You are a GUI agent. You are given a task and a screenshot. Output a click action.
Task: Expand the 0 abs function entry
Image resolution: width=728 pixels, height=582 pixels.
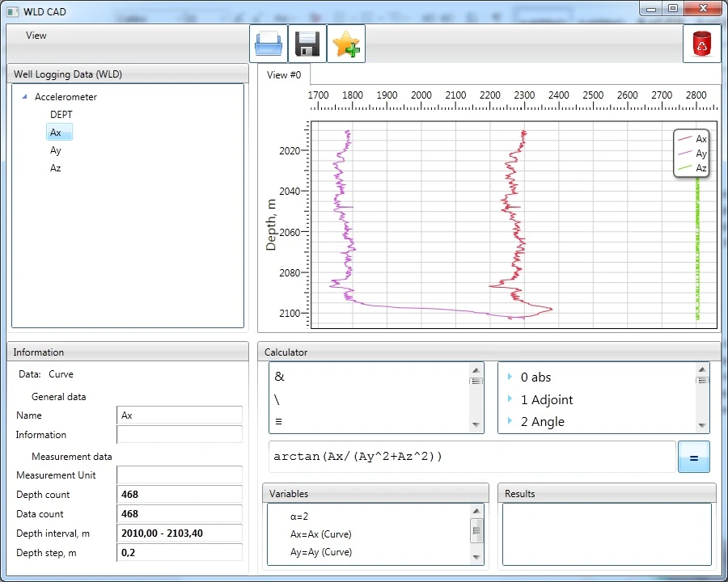click(510, 377)
